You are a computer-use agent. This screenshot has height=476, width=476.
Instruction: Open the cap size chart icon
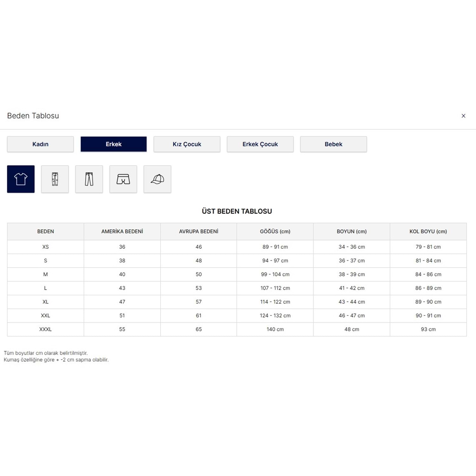(157, 179)
